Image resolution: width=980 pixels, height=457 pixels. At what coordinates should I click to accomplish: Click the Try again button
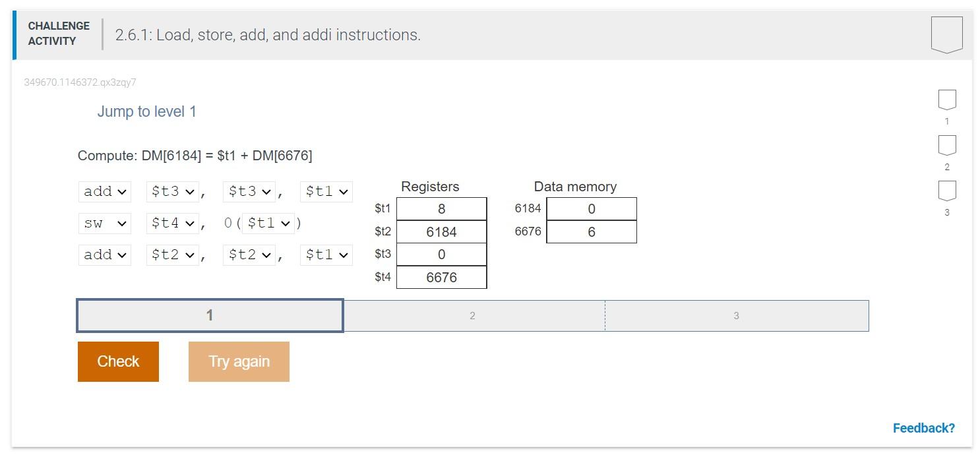[239, 361]
